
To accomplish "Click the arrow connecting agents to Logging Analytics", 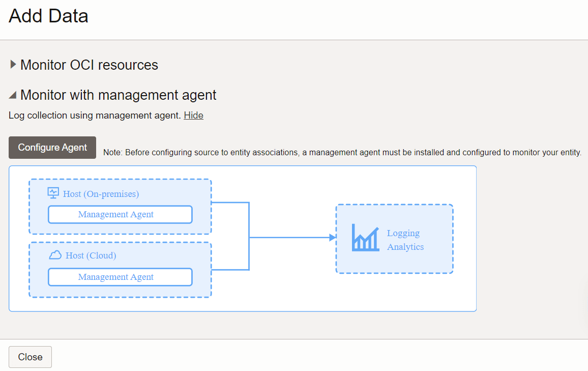I will (292, 237).
